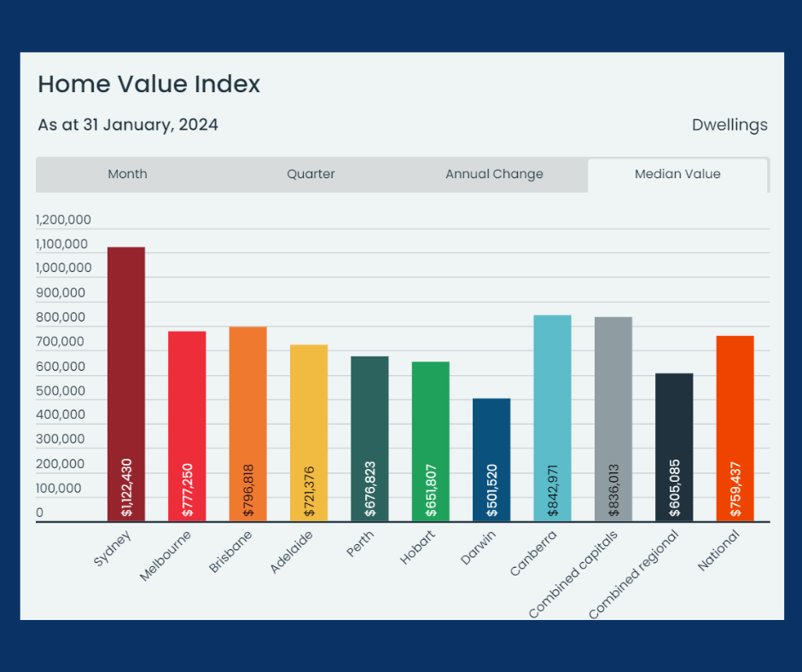Click the $842,971 value label
The height and width of the screenshot is (672, 802).
click(553, 490)
